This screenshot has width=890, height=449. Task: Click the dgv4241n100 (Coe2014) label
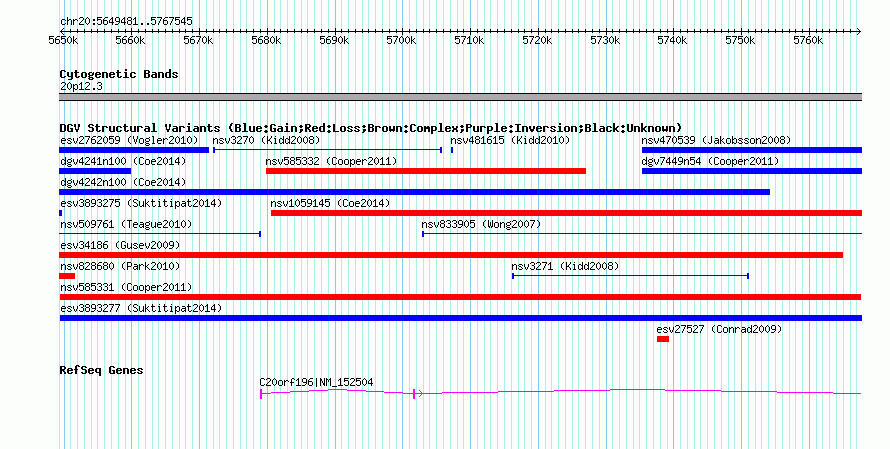tap(123, 161)
